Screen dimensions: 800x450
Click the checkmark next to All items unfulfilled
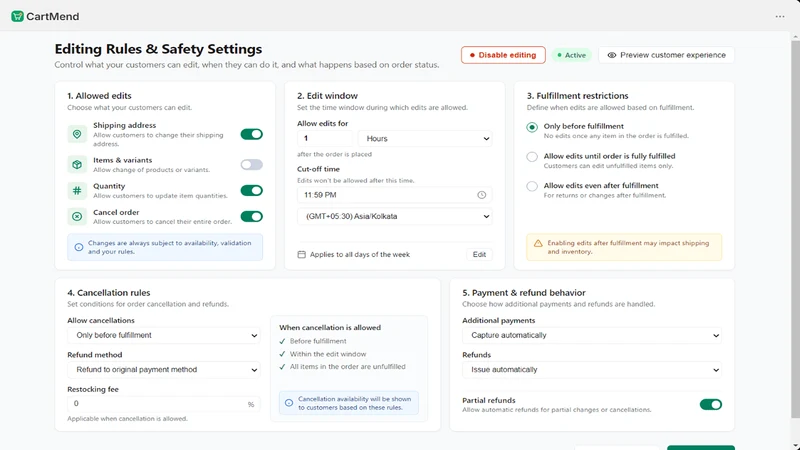(x=282, y=367)
